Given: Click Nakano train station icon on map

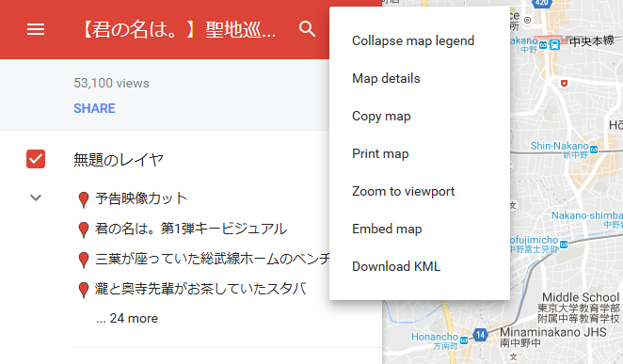Looking at the screenshot, I should pos(555,45).
